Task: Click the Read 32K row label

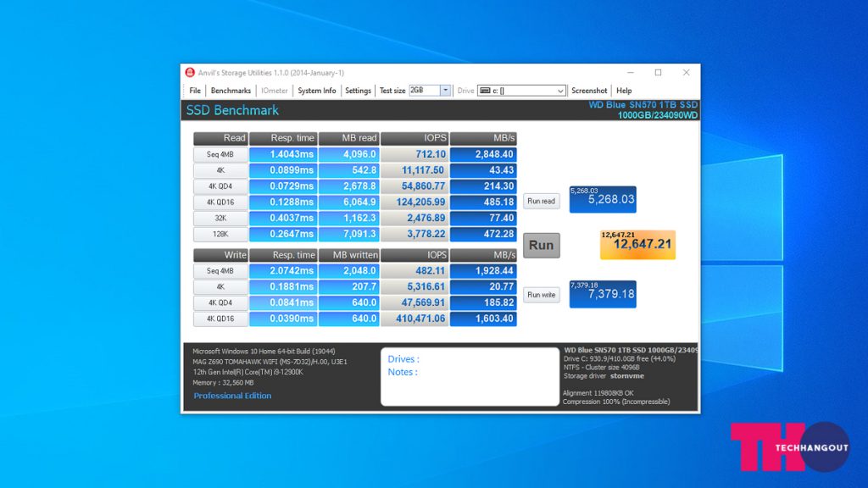Action: click(220, 218)
